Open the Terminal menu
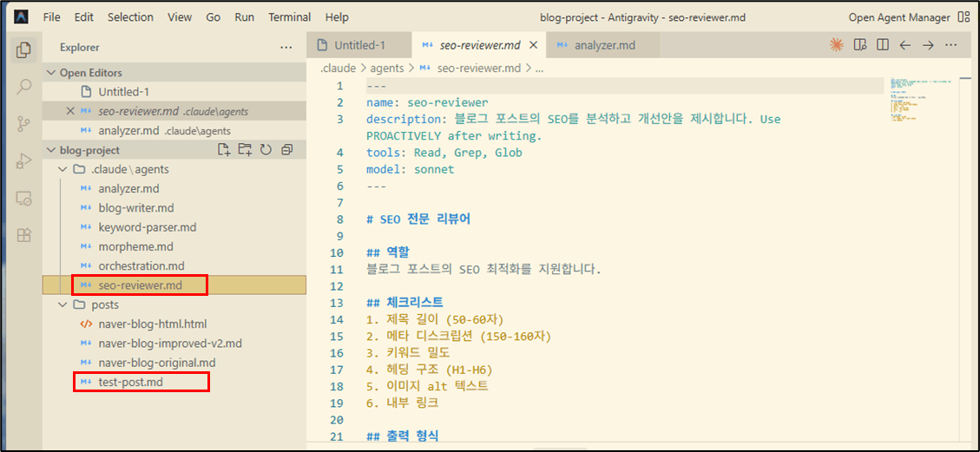Image resolution: width=980 pixels, height=452 pixels. point(289,17)
